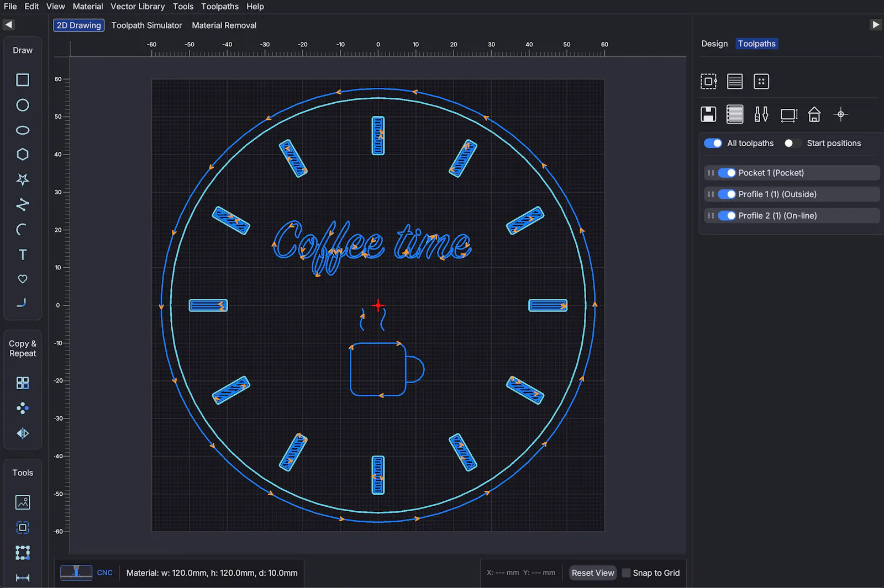The height and width of the screenshot is (588, 884).
Task: Select the Arc draw tool
Action: click(23, 230)
